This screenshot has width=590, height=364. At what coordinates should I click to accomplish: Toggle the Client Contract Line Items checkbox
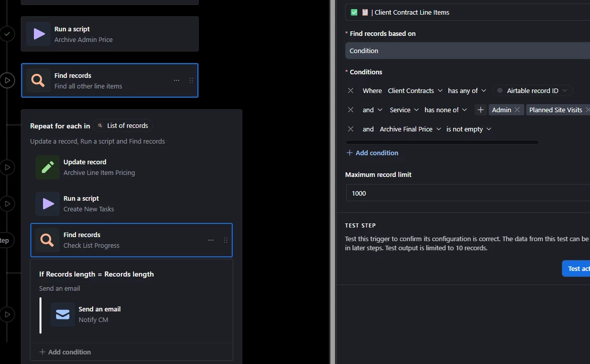click(x=354, y=13)
